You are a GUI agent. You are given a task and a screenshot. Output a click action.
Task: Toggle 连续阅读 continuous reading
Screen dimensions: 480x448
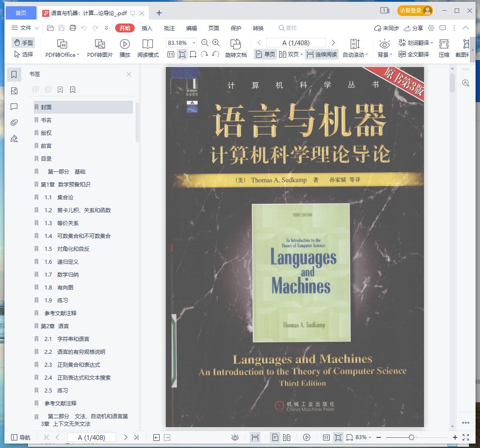(x=322, y=55)
